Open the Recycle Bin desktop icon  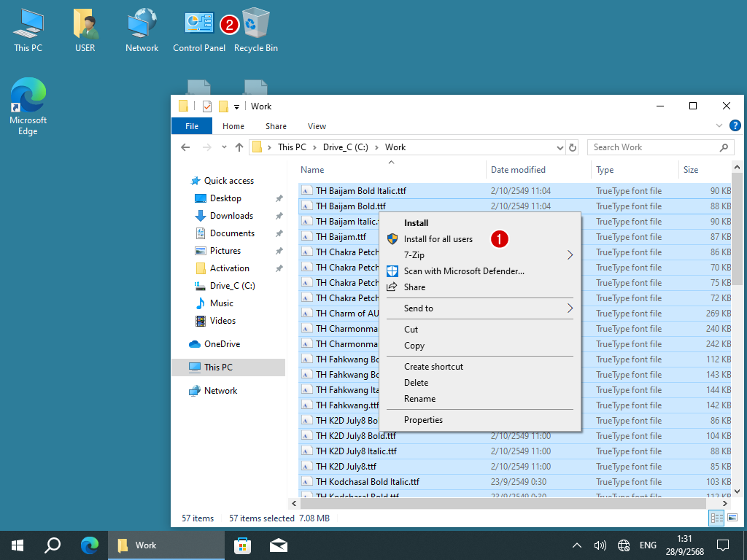(255, 29)
